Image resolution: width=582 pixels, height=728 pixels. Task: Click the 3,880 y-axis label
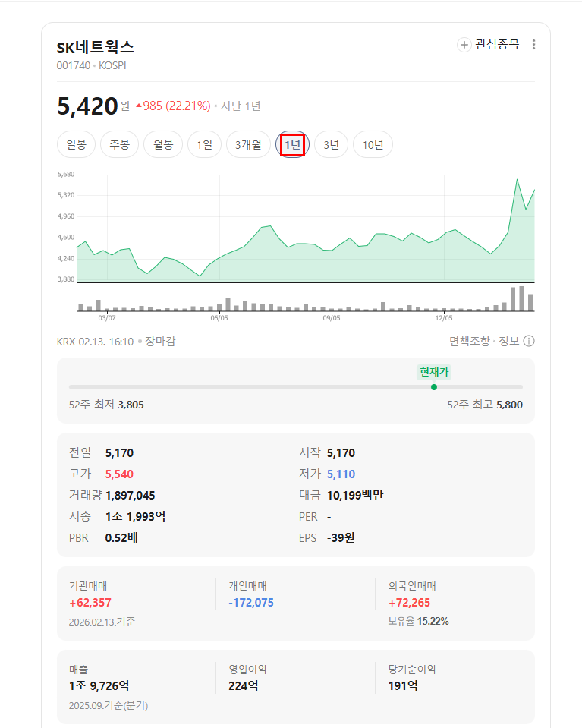[x=66, y=279]
